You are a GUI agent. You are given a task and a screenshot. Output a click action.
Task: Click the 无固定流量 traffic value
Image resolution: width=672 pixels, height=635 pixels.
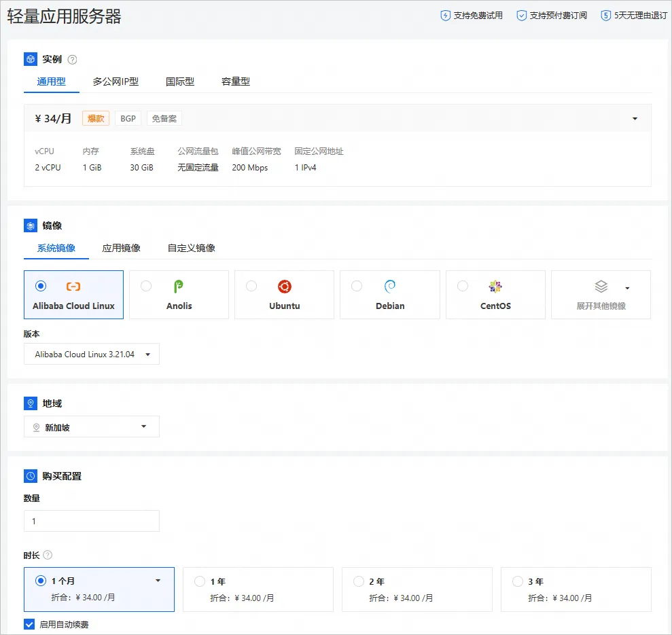[x=198, y=168]
